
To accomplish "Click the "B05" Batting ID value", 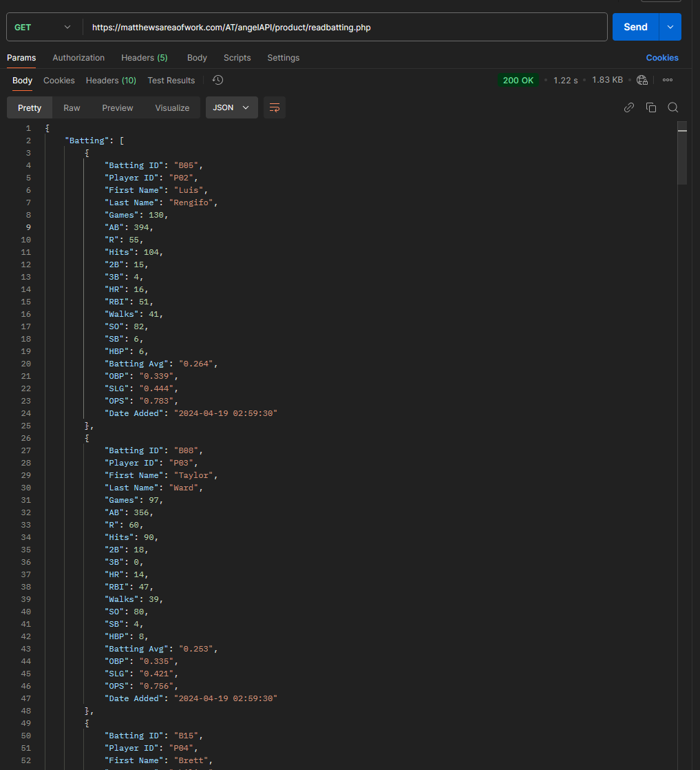I will [186, 165].
